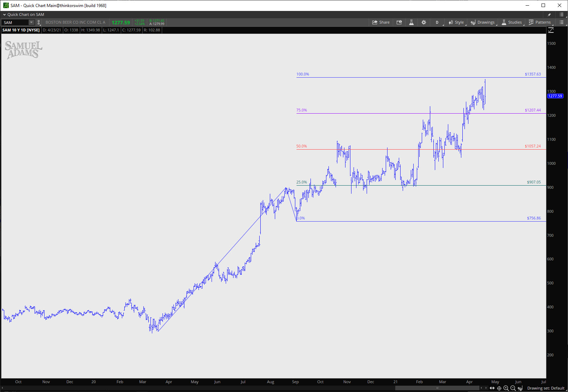Click the pin icon in the Quick Chart header

click(549, 14)
